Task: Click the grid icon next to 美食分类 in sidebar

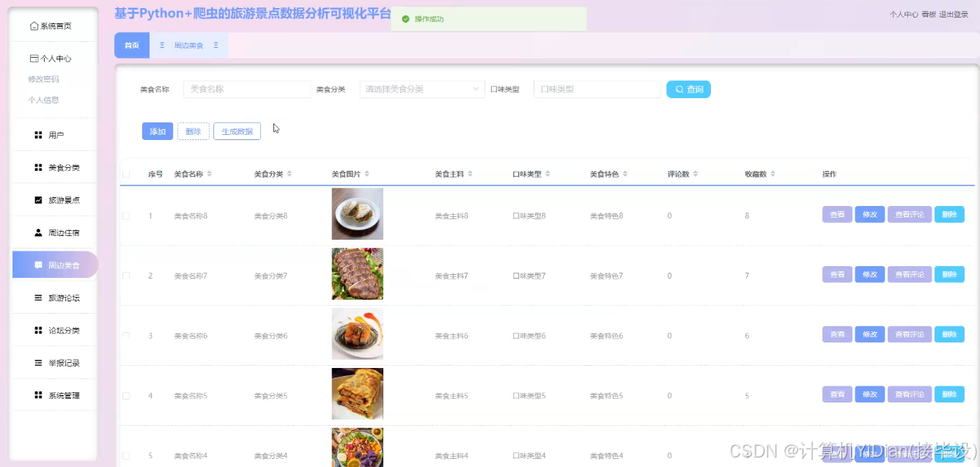Action: point(38,167)
